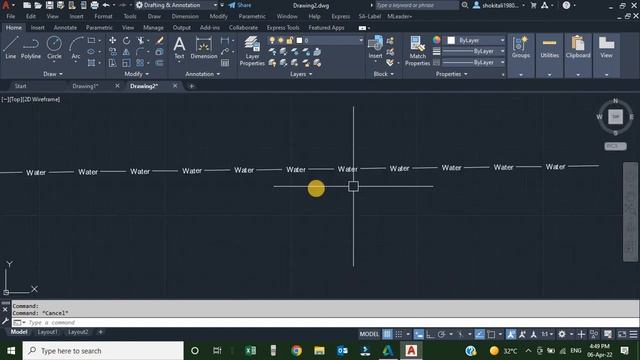Click the Move tool in Modify panel
The width and height of the screenshot is (640, 360).
112,40
